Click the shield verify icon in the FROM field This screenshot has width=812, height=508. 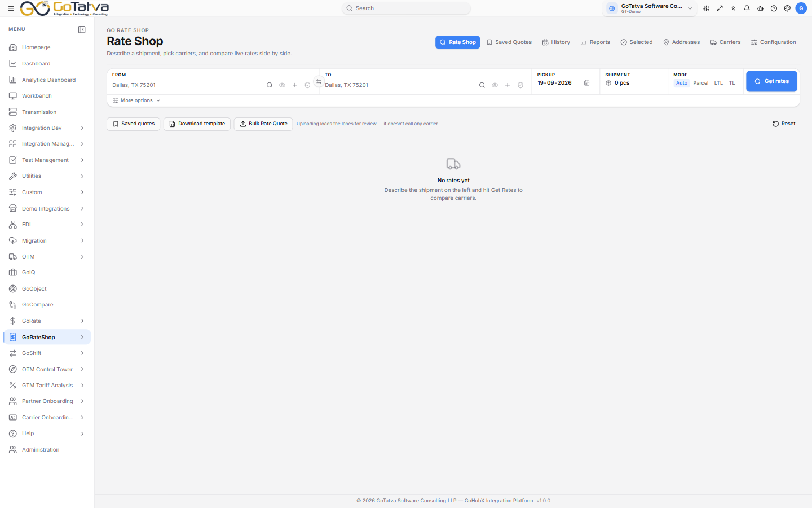[x=307, y=85]
